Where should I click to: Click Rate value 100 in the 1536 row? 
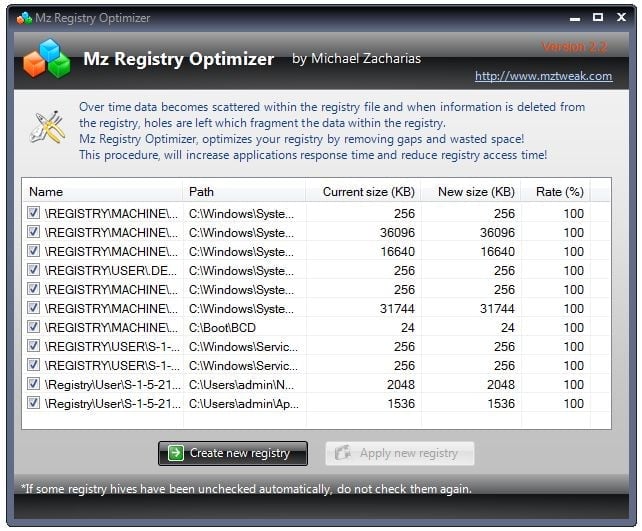[x=574, y=404]
